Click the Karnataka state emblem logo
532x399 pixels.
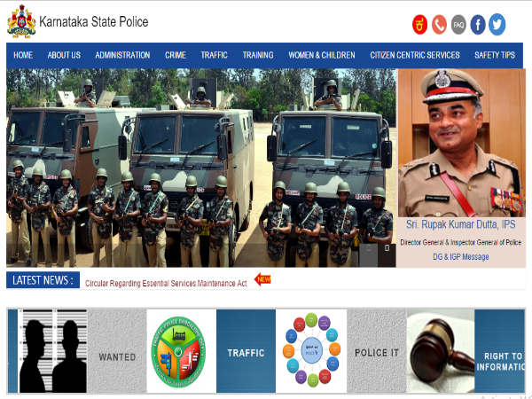pyautogui.click(x=21, y=21)
